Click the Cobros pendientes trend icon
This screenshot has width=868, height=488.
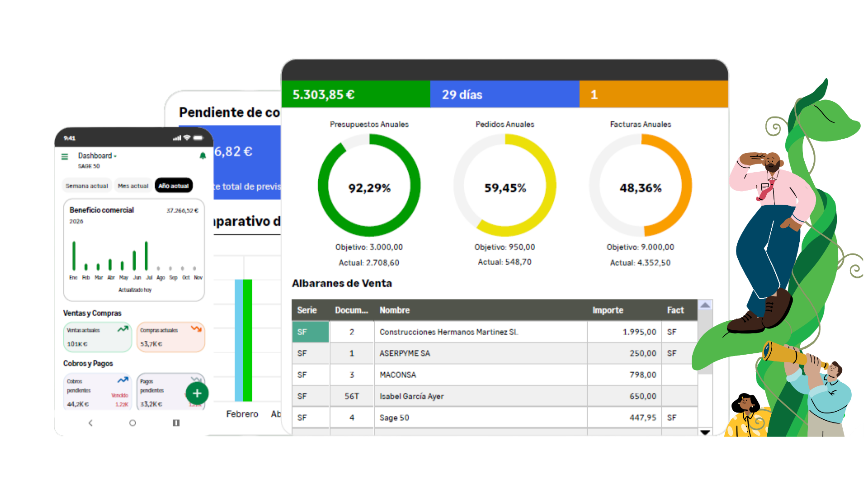click(123, 380)
